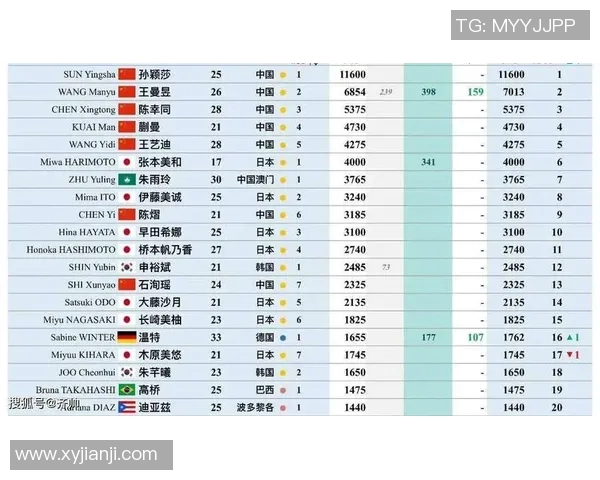Select the Chinese name 张本美和
Image resolution: width=600 pixels, height=480 pixels.
coord(160,162)
